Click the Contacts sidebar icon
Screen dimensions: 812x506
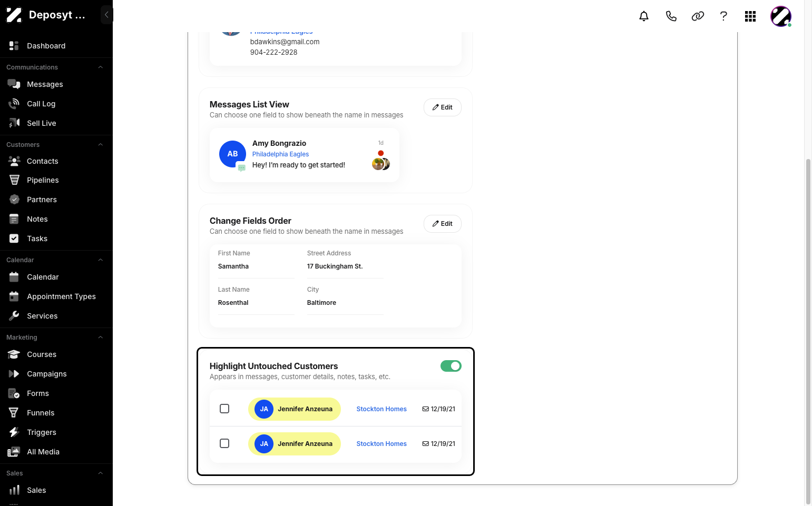[x=14, y=161]
